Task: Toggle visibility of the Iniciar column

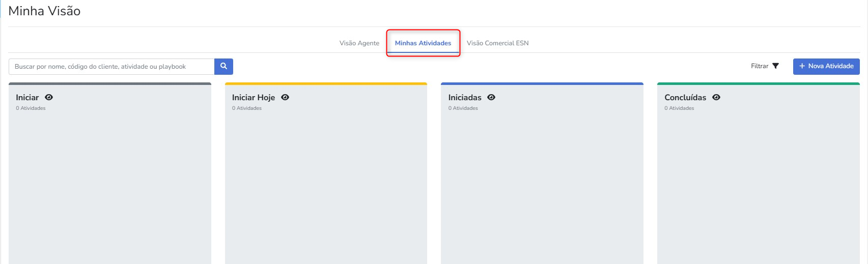Action: (x=49, y=97)
